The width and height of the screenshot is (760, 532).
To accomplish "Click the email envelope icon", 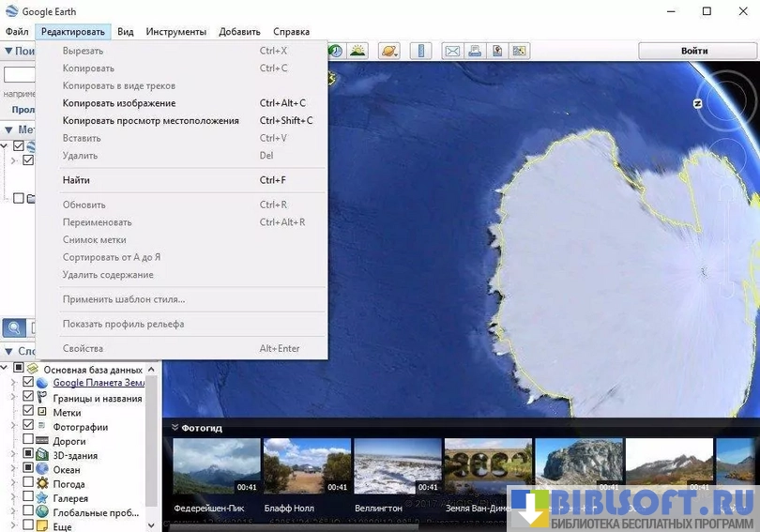I will click(x=452, y=51).
